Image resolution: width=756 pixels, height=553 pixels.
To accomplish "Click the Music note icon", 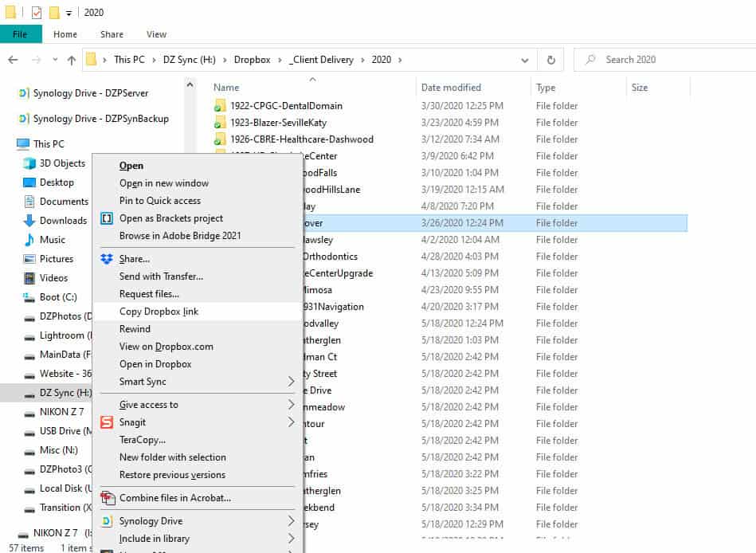I will coord(29,240).
